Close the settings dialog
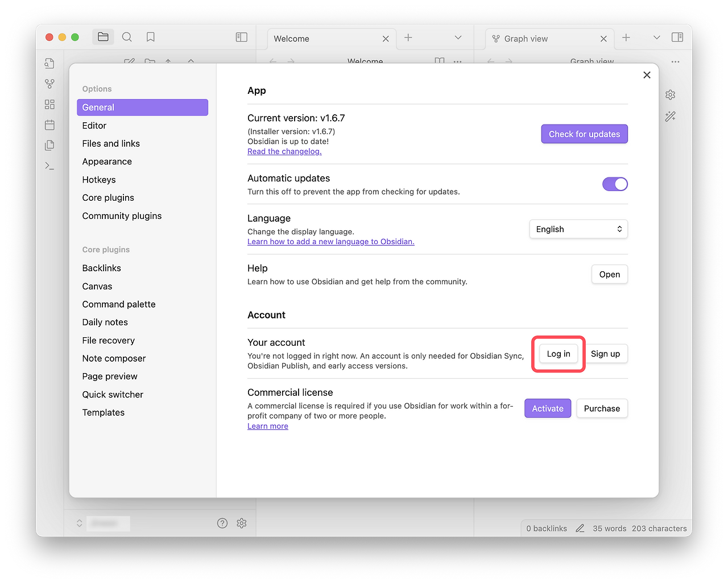Image resolution: width=728 pixels, height=584 pixels. pyautogui.click(x=647, y=75)
